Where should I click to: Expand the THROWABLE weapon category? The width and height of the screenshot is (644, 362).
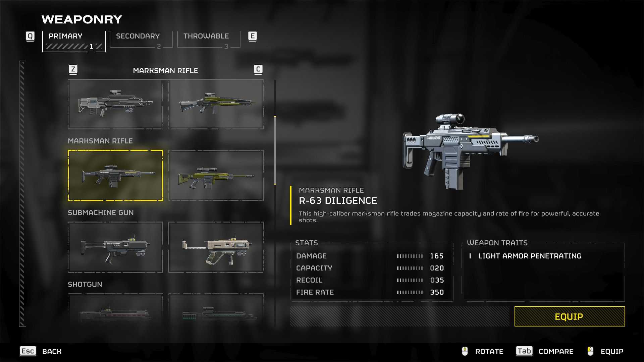coord(206,36)
